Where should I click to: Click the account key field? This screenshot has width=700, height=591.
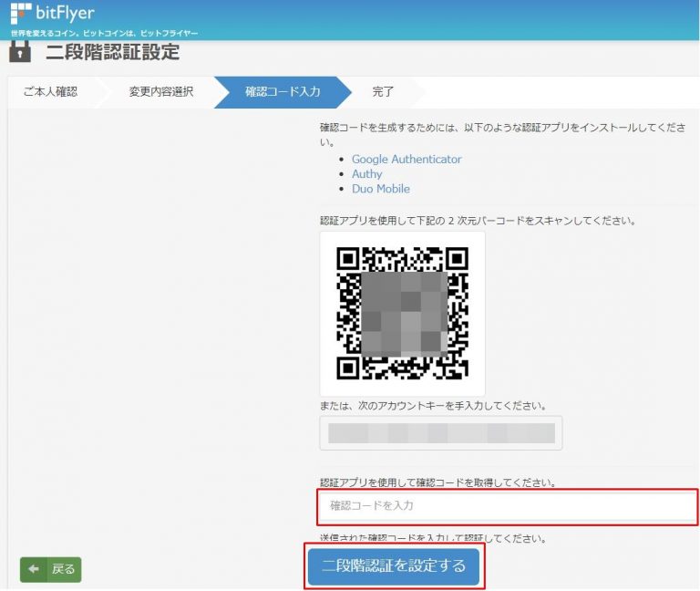tap(441, 433)
